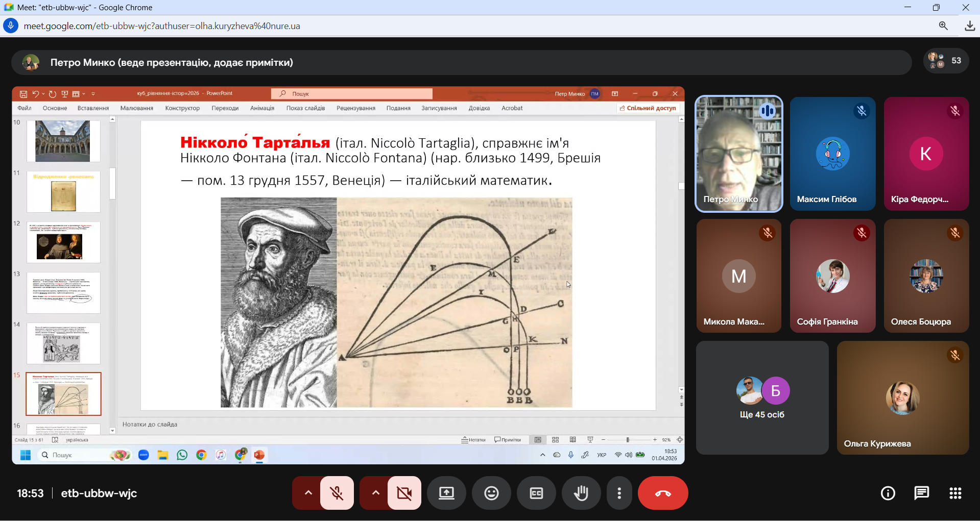This screenshot has height=521, width=980.
Task: Leave the call with the red hang-up button
Action: click(662, 493)
